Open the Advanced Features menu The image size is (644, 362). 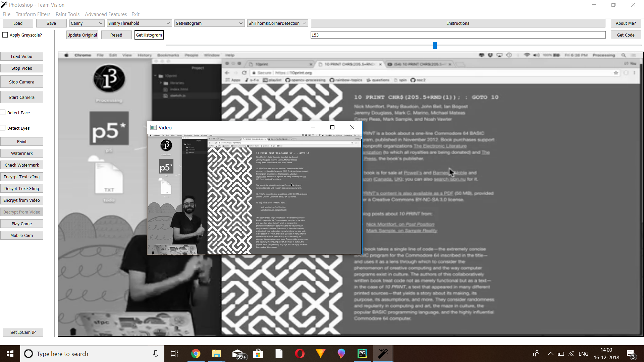tap(106, 14)
